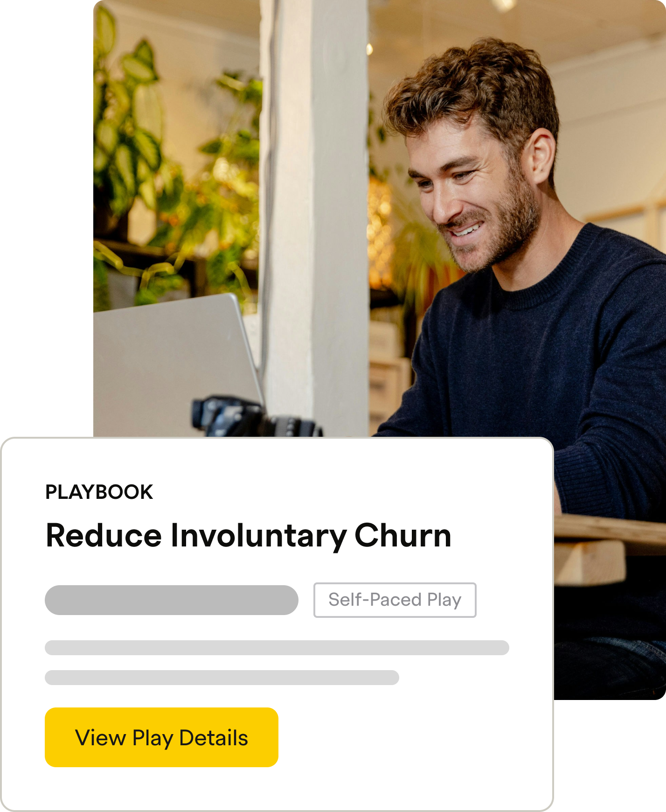Select the Self-Paced Play tag
Screen dimensions: 666x812
point(395,600)
